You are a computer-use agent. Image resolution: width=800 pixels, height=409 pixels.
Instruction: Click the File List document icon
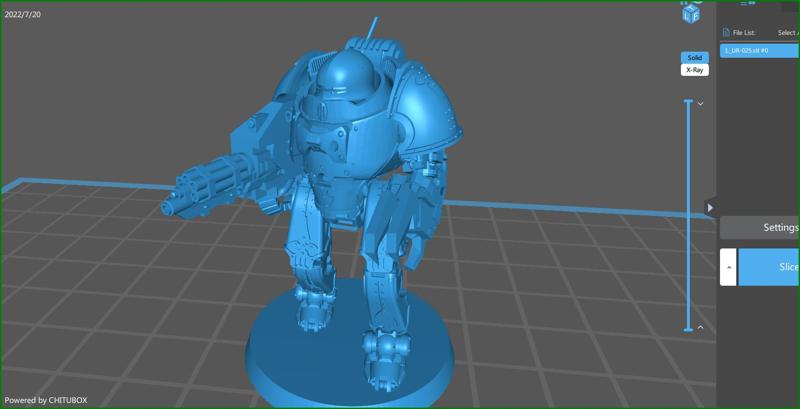point(724,33)
